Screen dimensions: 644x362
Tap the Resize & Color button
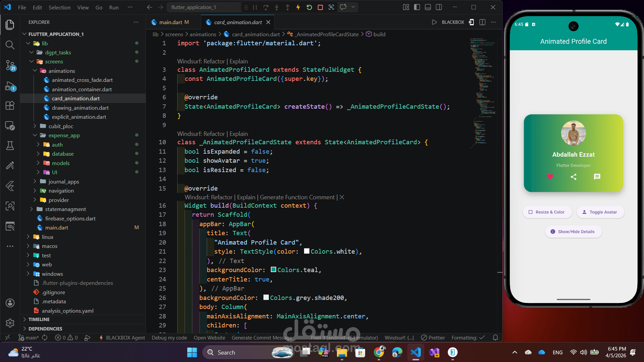coord(547,212)
